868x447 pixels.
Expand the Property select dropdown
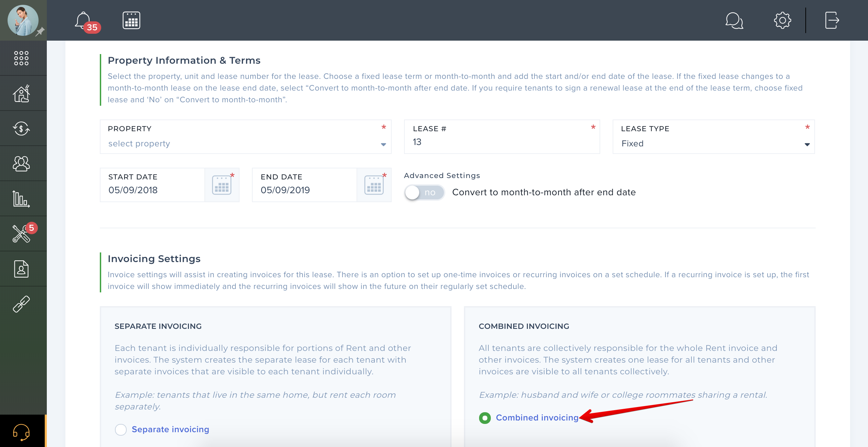pos(246,137)
